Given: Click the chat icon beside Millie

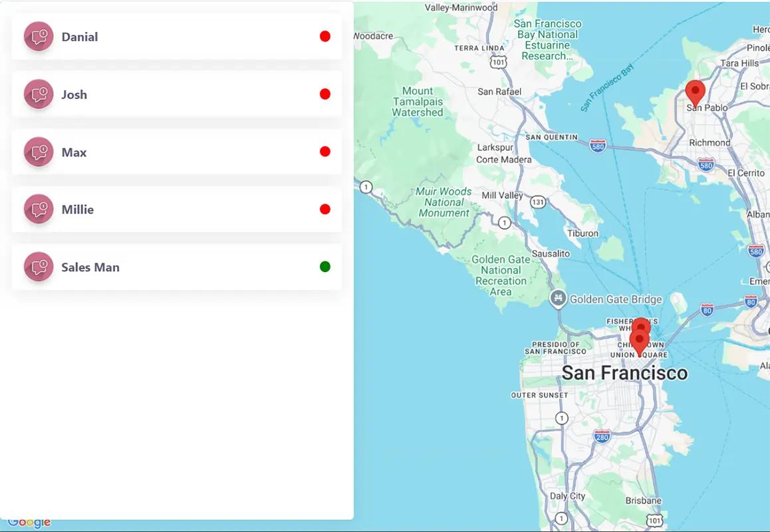Looking at the screenshot, I should pos(39,209).
